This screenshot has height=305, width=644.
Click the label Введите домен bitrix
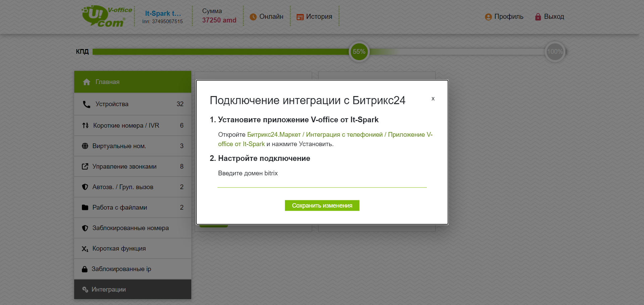pos(248,173)
